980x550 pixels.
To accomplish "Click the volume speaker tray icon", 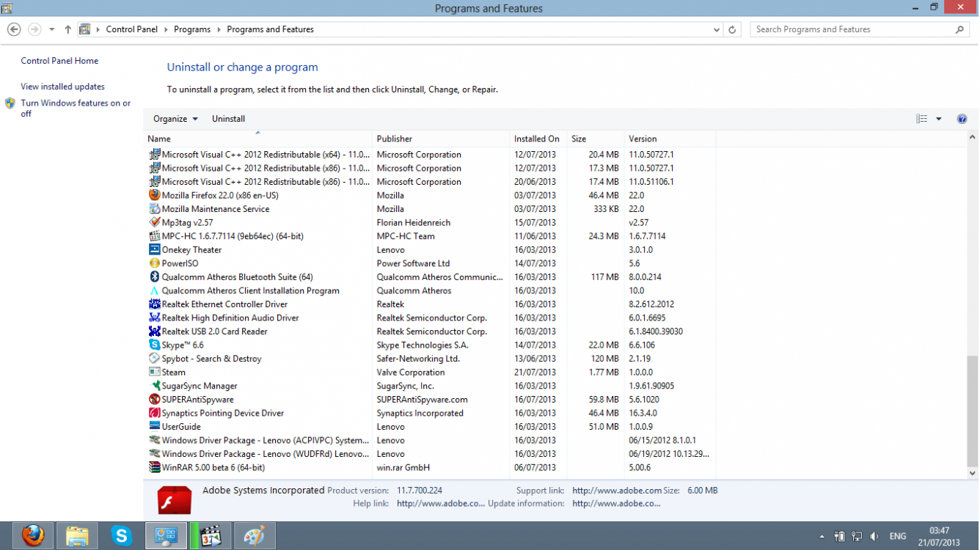I will (874, 537).
